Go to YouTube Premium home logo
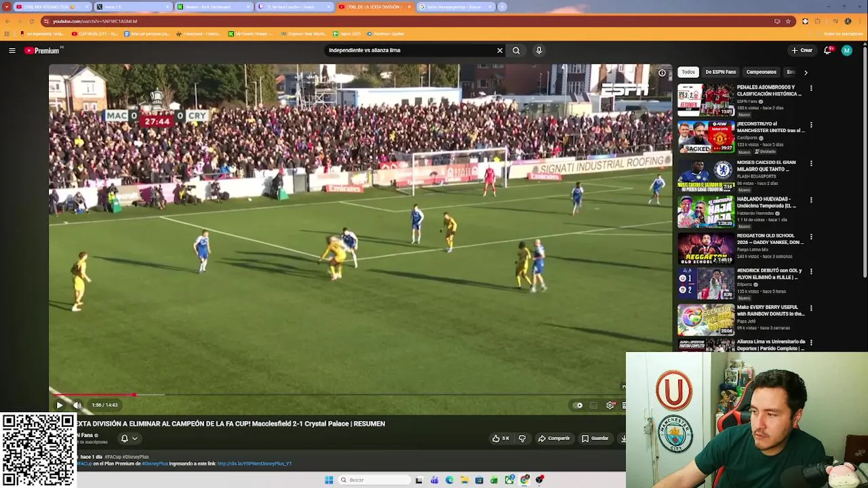The height and width of the screenshot is (488, 868). [x=43, y=50]
